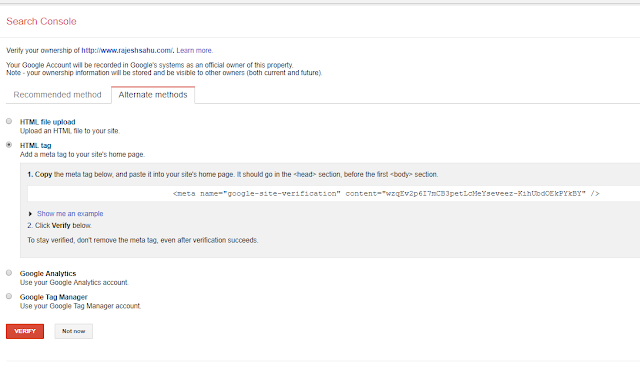
Task: Switch to the Recommended method tab
Action: point(58,95)
